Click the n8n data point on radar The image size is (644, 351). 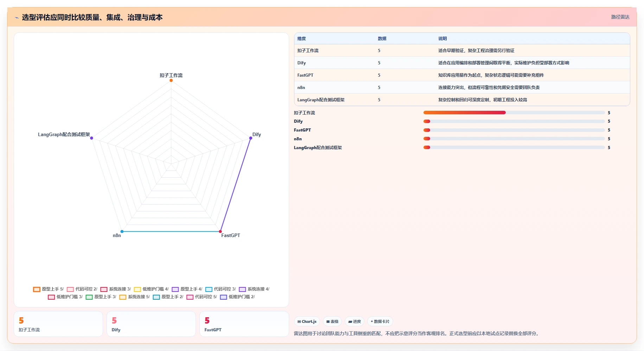pos(122,231)
